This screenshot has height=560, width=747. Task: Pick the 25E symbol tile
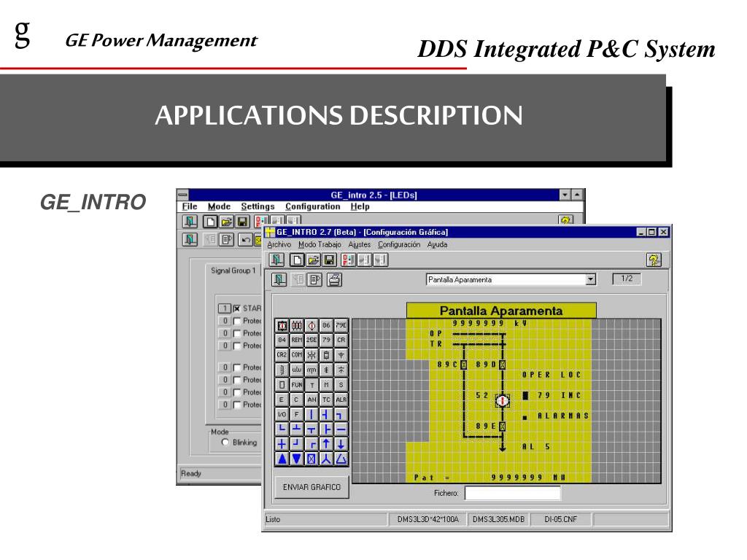[311, 340]
